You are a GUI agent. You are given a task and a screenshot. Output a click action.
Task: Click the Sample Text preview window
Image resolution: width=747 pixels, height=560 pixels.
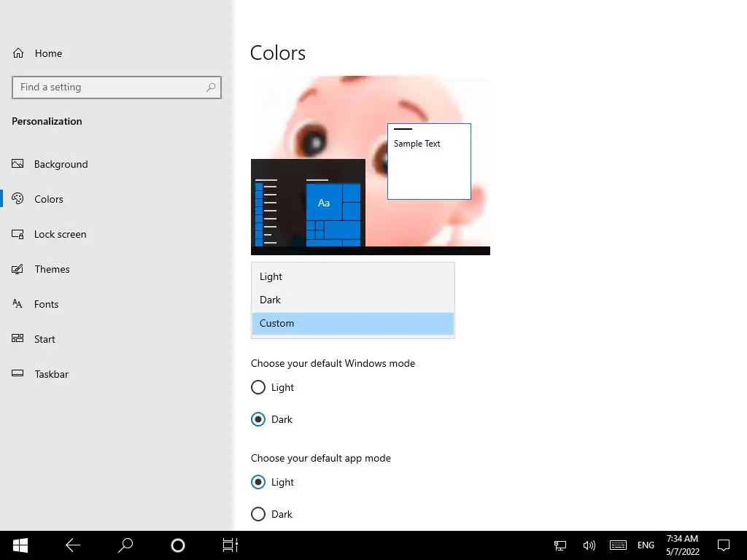click(429, 161)
